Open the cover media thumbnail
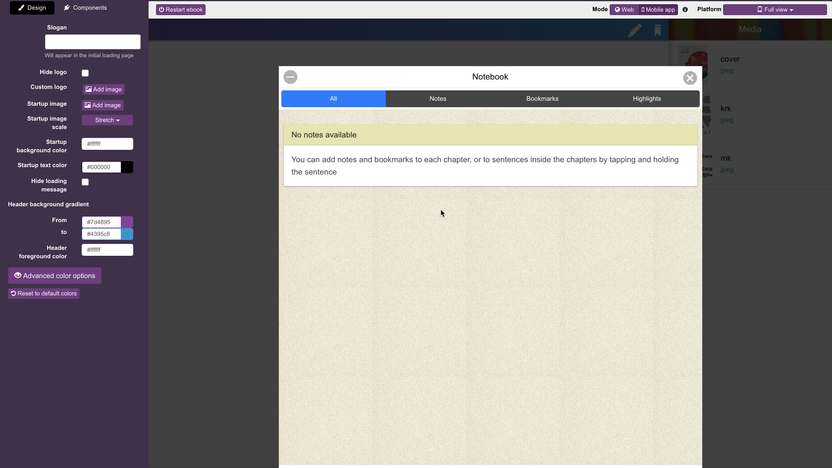This screenshot has width=832, height=468. pyautogui.click(x=696, y=63)
